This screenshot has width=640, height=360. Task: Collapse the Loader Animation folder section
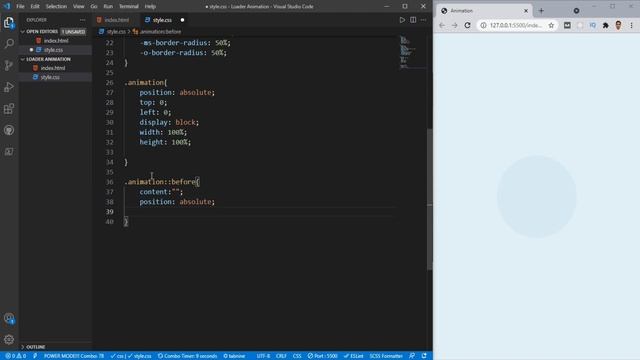tap(22, 59)
